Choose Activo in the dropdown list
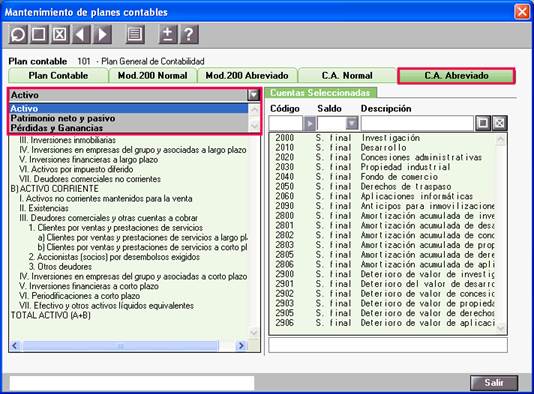 click(129, 109)
